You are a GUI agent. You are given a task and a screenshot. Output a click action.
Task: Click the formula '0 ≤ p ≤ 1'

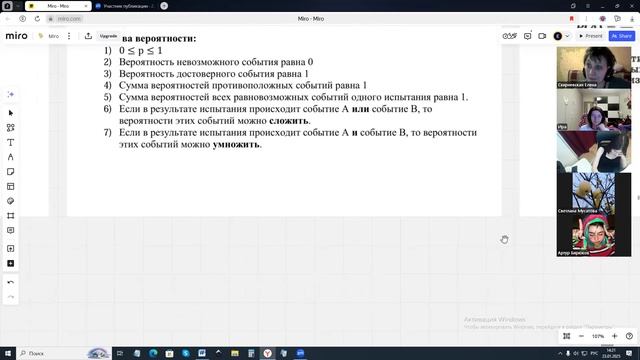click(140, 51)
